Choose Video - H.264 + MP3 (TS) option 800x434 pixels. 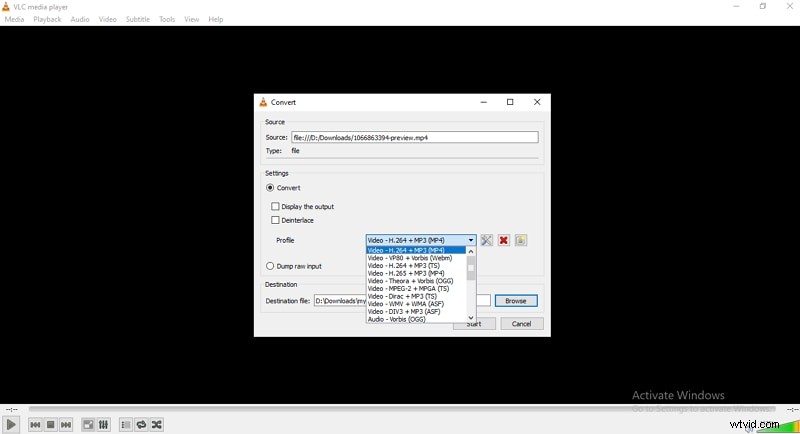coord(416,266)
